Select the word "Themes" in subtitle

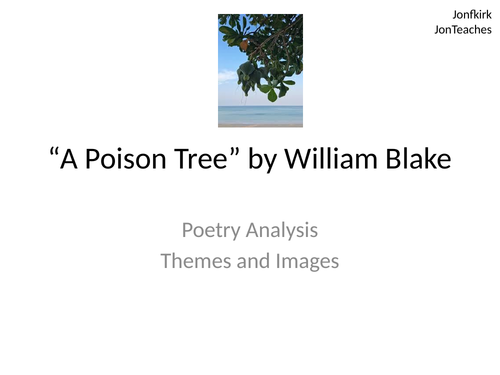point(196,261)
